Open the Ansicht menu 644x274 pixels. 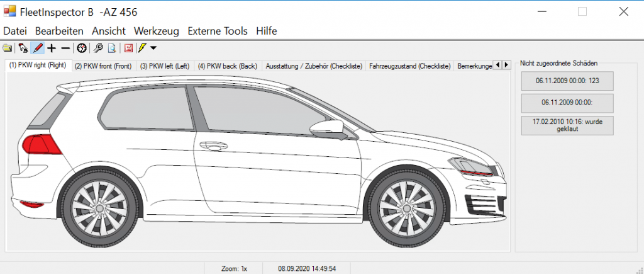(x=108, y=31)
